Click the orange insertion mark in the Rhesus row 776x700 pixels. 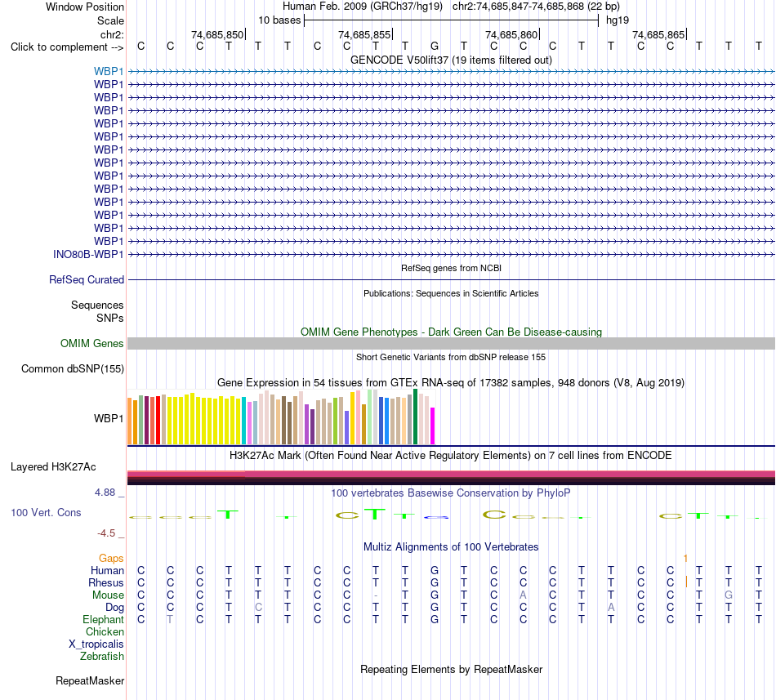click(x=686, y=582)
